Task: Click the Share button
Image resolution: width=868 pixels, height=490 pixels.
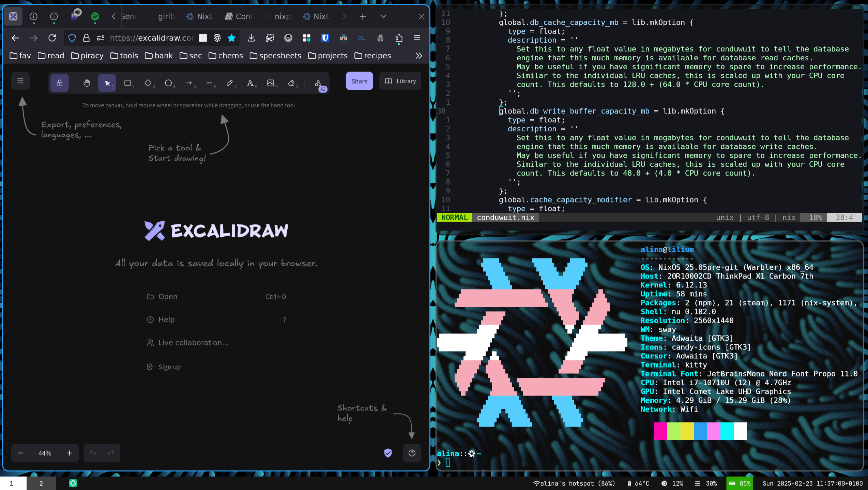Action: [x=359, y=81]
